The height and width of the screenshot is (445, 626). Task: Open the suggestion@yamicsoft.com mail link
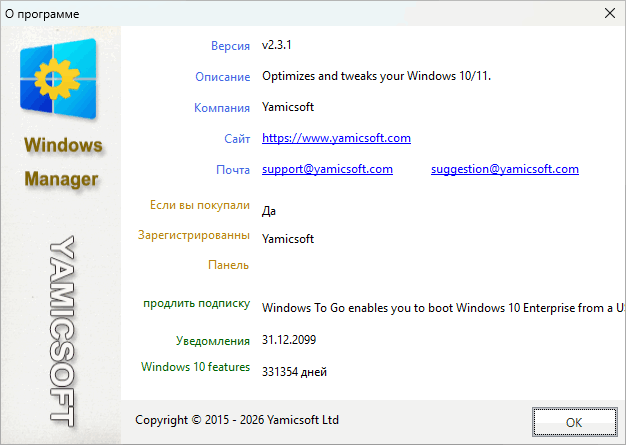pyautogui.click(x=505, y=169)
